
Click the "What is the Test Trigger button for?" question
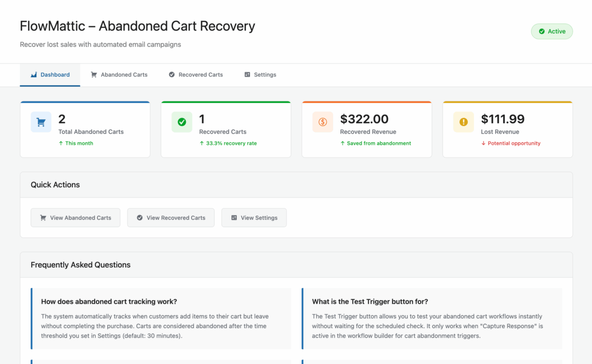tap(370, 302)
